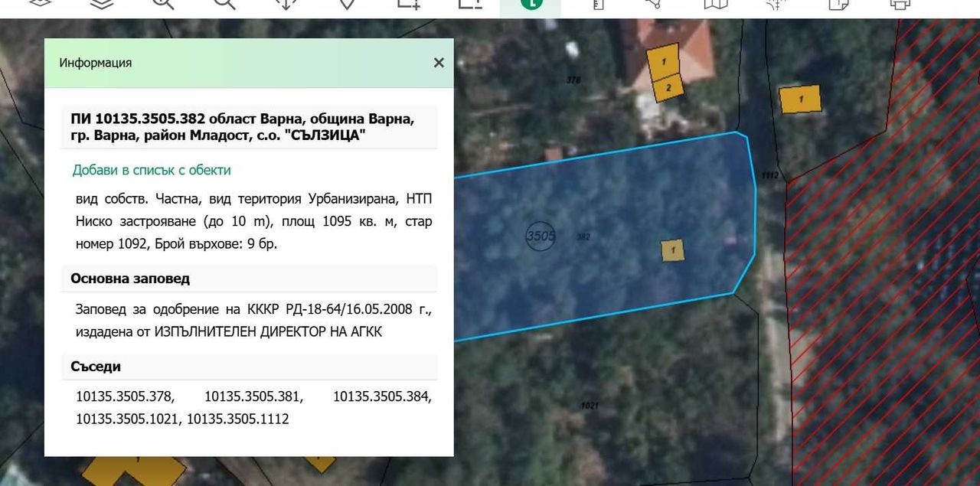Close the Информация panel

(x=439, y=63)
